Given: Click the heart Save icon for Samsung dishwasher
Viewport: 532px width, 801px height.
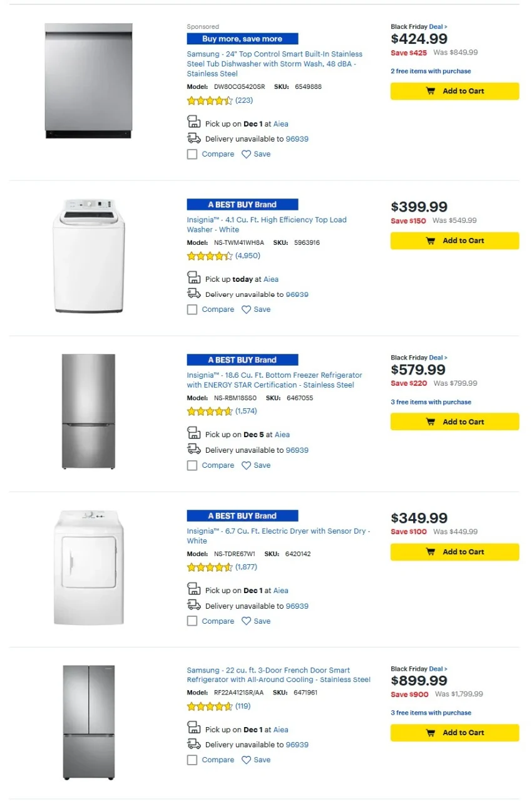Looking at the screenshot, I should [x=246, y=154].
